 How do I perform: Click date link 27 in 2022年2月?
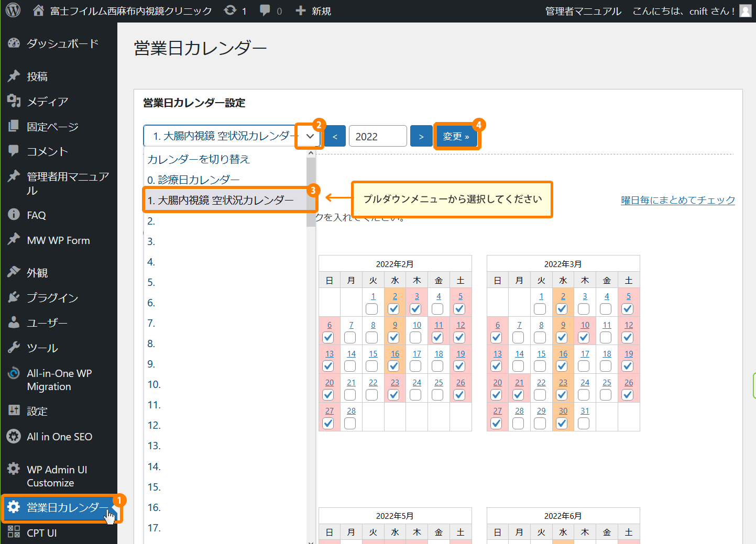pyautogui.click(x=330, y=411)
